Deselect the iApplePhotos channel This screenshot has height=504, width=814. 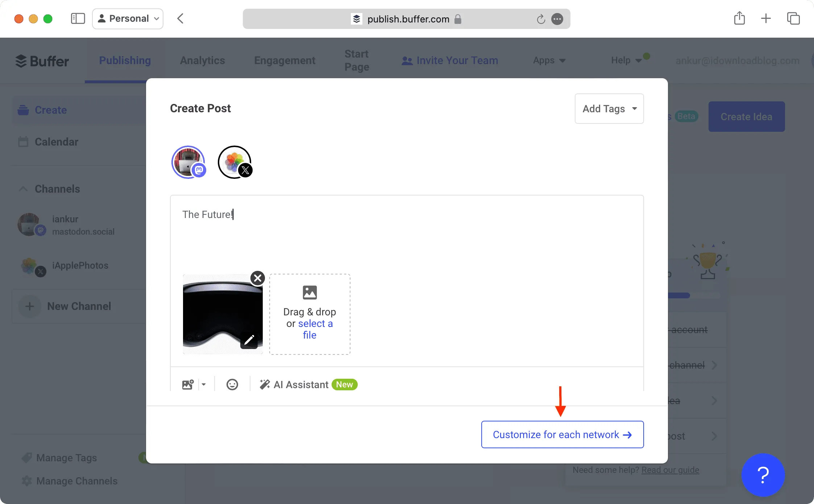(x=234, y=161)
